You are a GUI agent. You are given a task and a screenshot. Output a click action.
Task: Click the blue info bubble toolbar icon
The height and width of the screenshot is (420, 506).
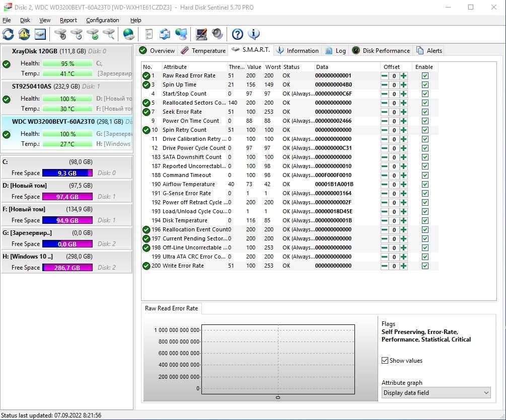click(254, 34)
